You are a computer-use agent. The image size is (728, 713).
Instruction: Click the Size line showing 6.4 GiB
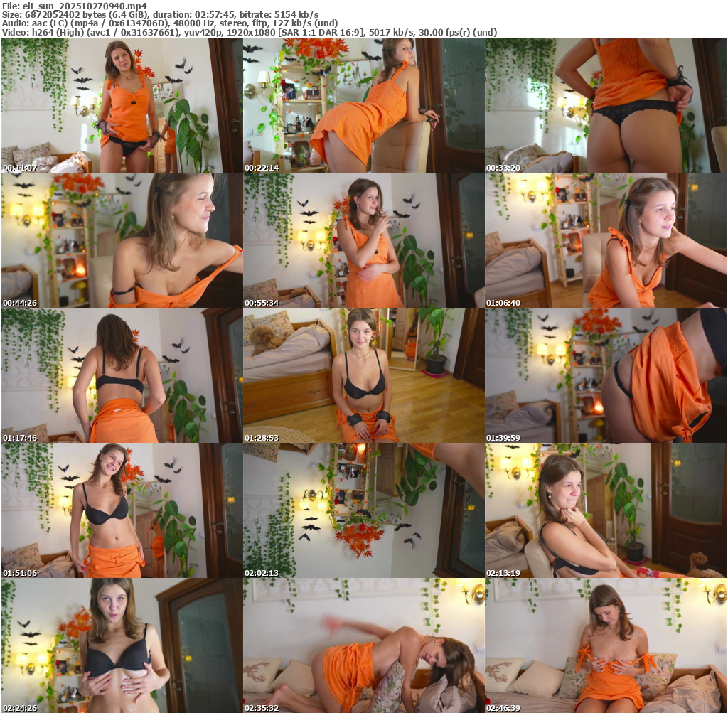[161, 14]
